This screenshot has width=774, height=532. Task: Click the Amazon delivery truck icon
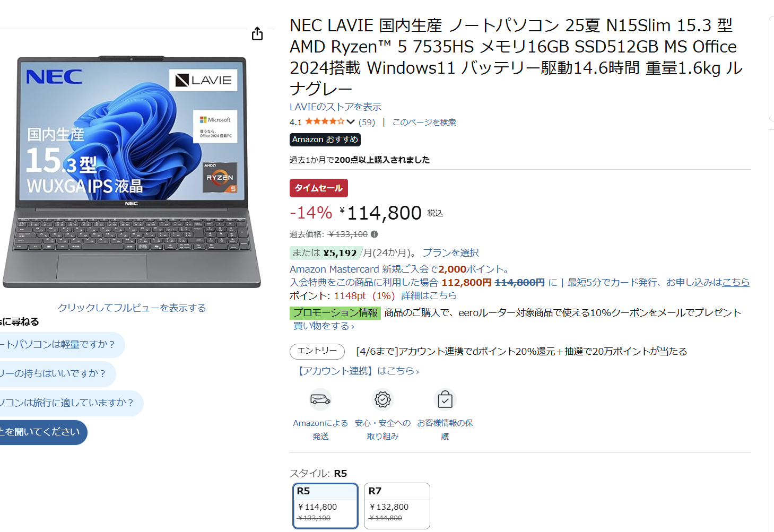coord(320,399)
